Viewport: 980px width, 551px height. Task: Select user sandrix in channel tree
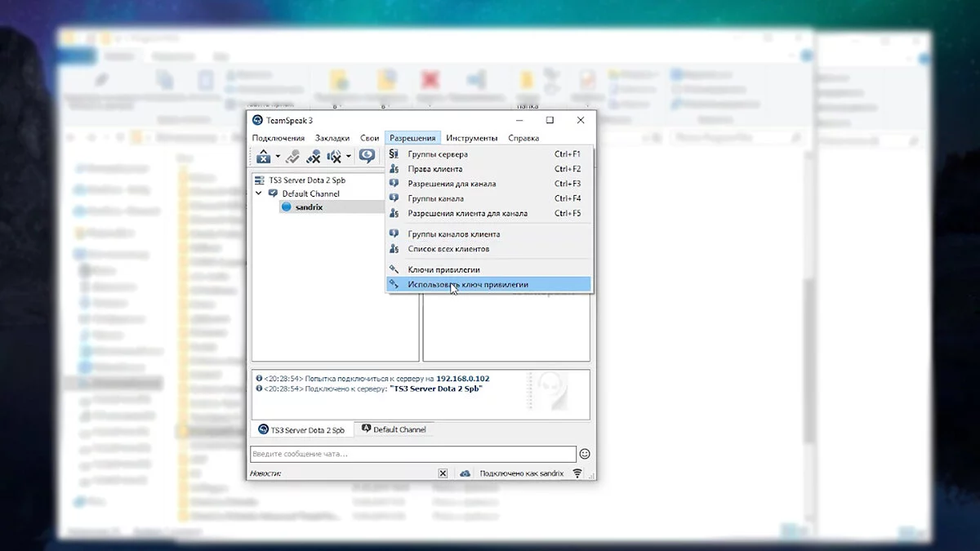tap(309, 207)
